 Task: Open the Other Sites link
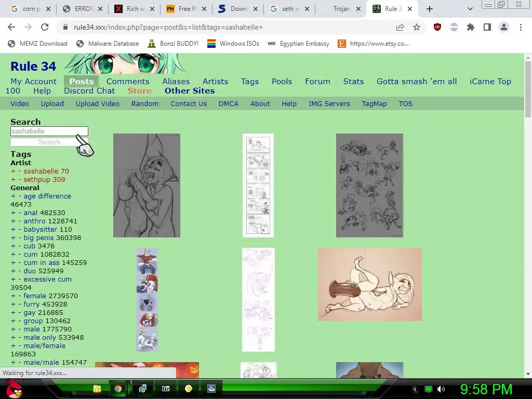[190, 91]
